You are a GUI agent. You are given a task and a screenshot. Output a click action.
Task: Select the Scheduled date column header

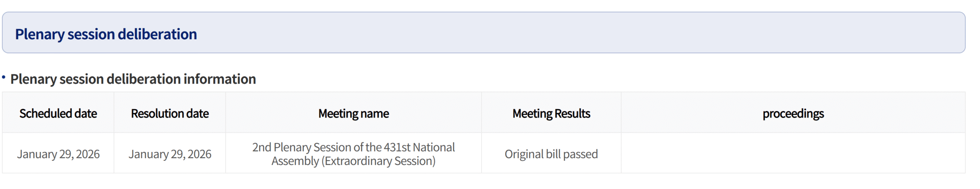click(x=58, y=114)
